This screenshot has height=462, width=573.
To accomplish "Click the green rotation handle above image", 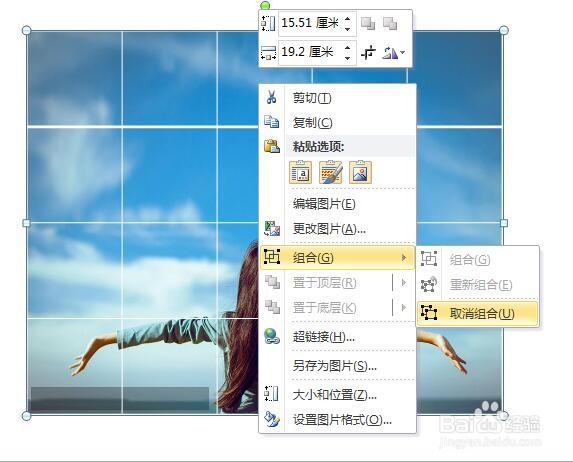I will (265, 5).
